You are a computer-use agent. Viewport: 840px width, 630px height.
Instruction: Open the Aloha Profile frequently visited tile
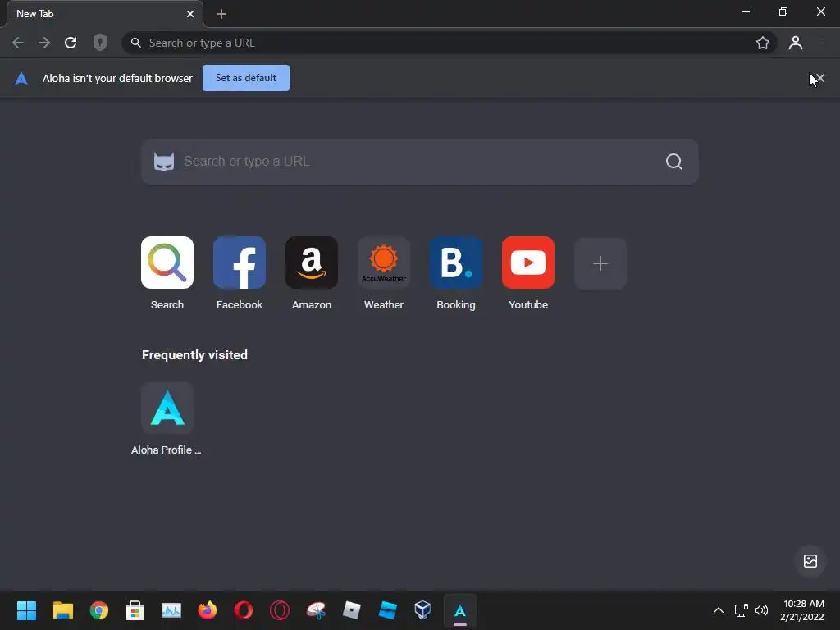click(167, 409)
